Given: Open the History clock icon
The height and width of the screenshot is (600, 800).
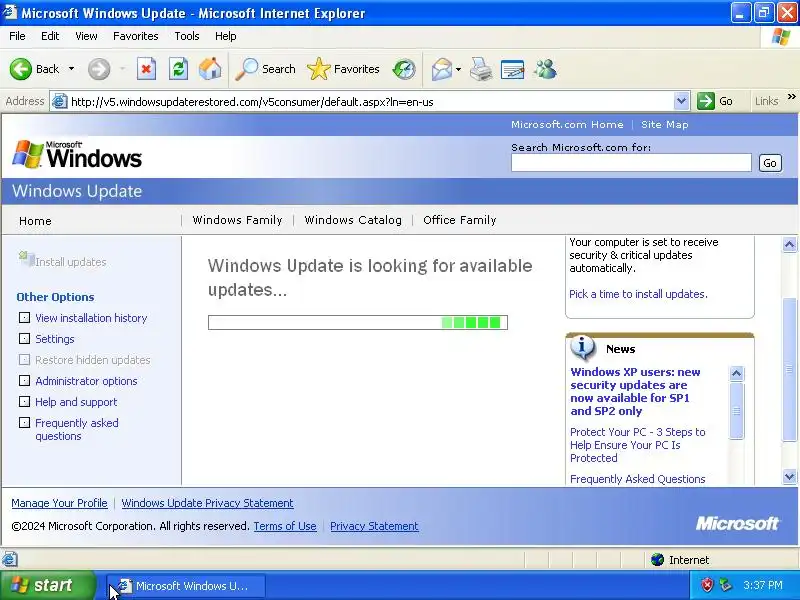Looking at the screenshot, I should pos(404,69).
